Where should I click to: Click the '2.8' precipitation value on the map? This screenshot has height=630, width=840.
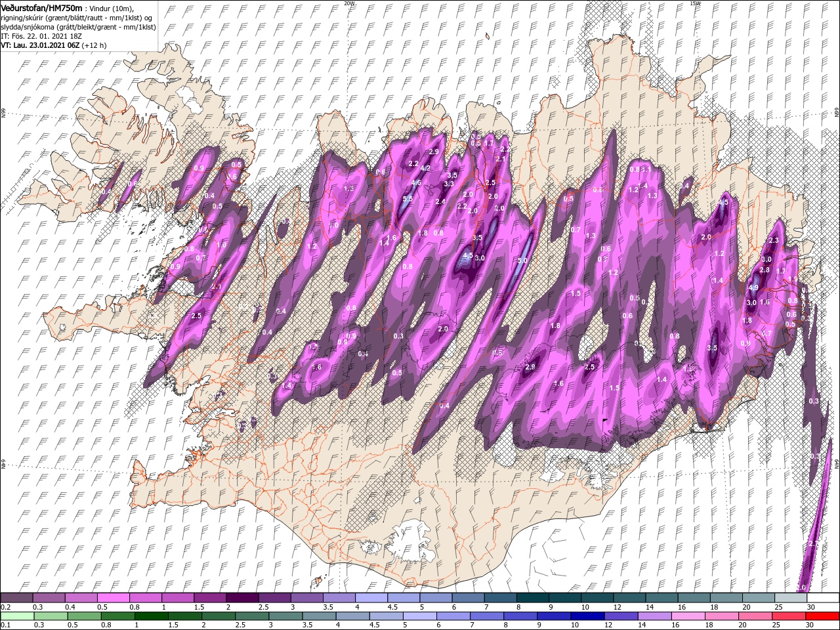765,270
